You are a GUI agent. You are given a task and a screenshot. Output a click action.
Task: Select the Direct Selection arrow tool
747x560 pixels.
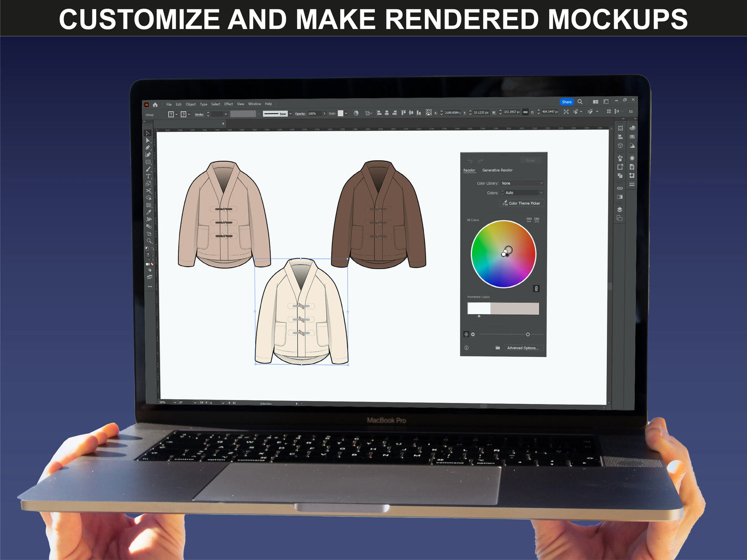click(148, 140)
